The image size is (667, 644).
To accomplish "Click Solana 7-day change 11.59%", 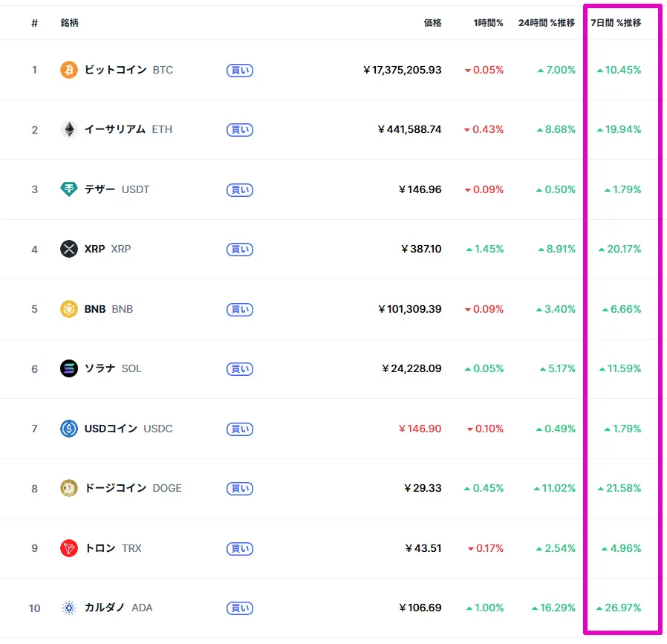I will [620, 368].
